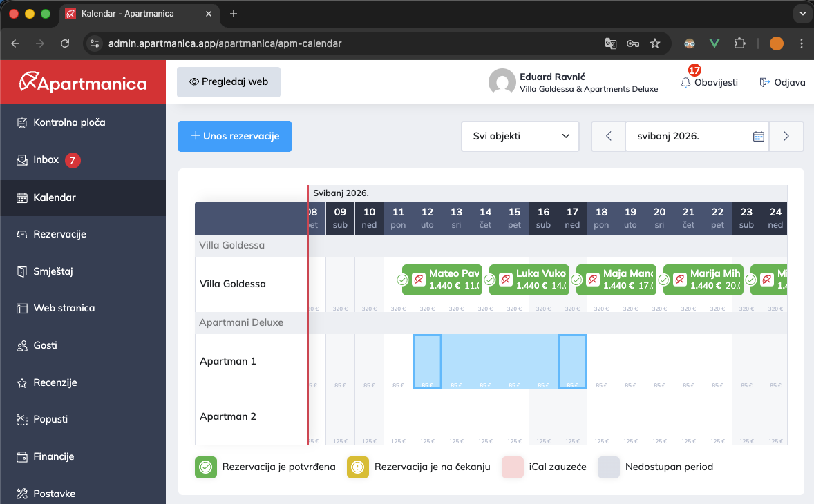Viewport: 814px width, 504px height.
Task: Click the Financije wallet icon
Action: pos(22,457)
